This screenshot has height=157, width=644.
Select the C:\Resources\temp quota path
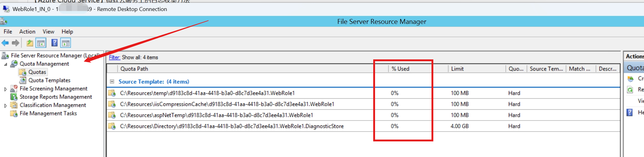pos(207,93)
